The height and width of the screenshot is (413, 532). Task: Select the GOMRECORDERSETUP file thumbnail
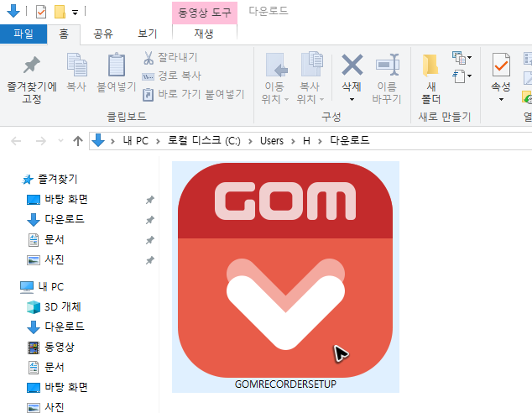pyautogui.click(x=285, y=270)
